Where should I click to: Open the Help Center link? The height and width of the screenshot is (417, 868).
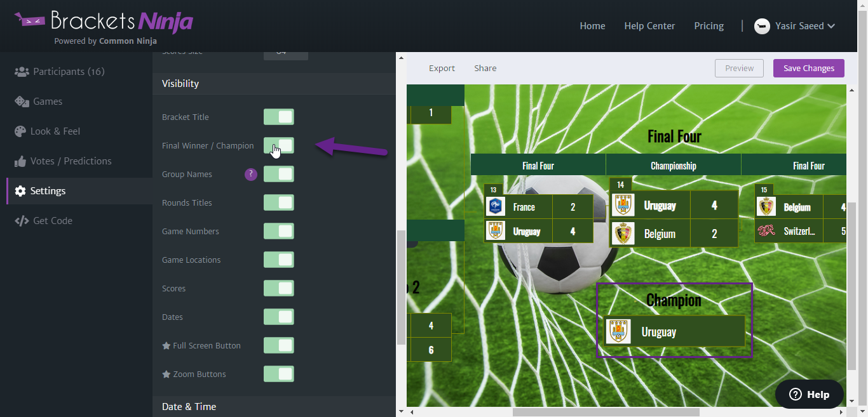pyautogui.click(x=649, y=26)
